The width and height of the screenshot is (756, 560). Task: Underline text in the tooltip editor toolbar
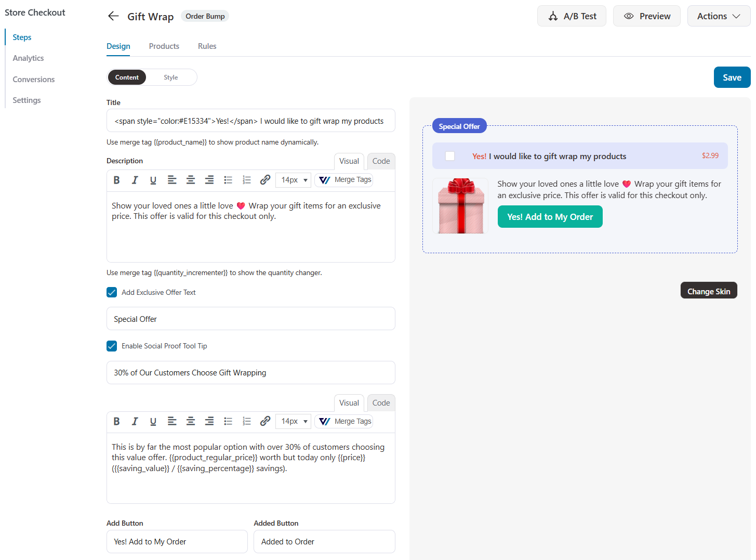tap(153, 422)
